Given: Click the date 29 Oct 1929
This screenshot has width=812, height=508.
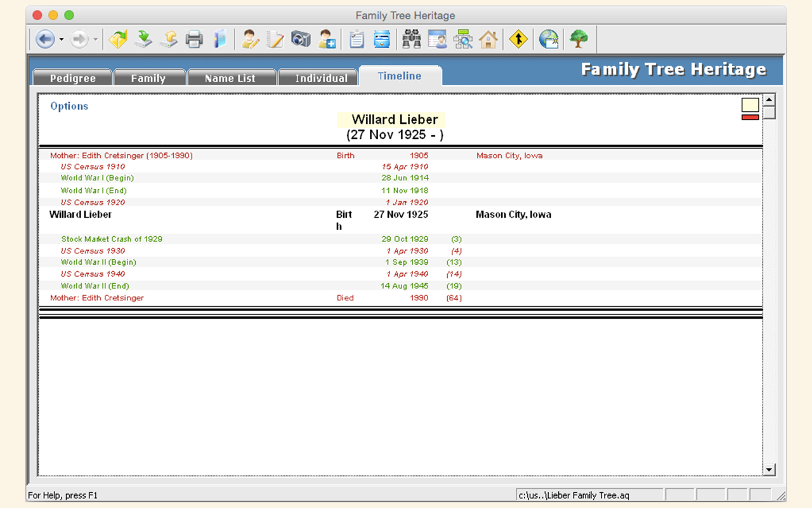Looking at the screenshot, I should [x=405, y=239].
